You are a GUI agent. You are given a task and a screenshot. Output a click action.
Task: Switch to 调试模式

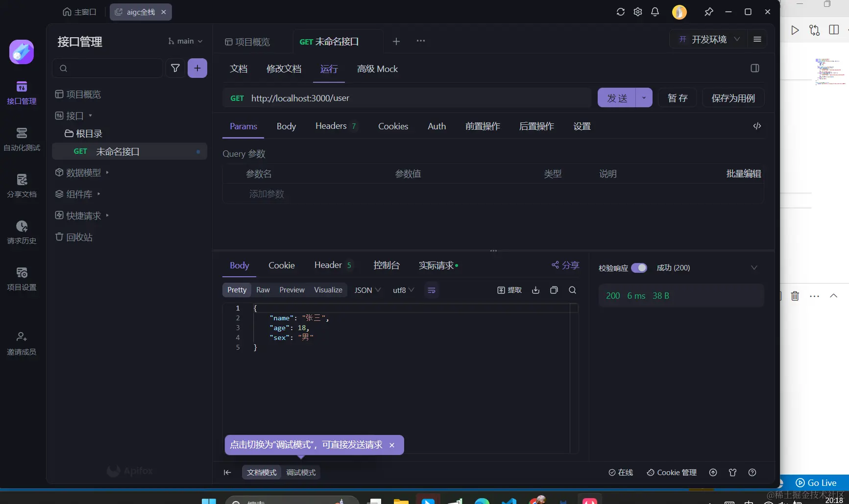[x=301, y=472]
